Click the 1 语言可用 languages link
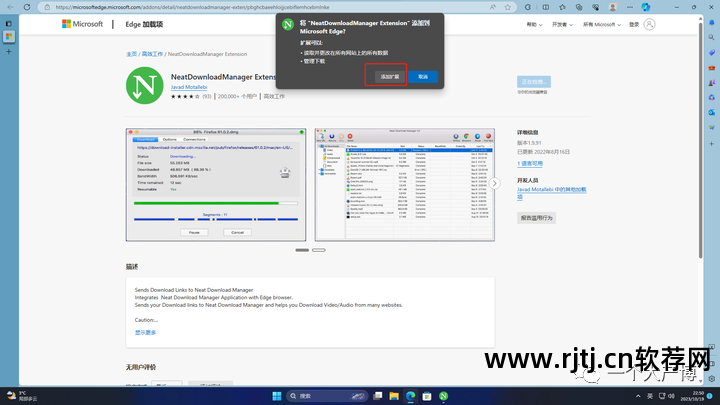720x405 pixels. (530, 163)
